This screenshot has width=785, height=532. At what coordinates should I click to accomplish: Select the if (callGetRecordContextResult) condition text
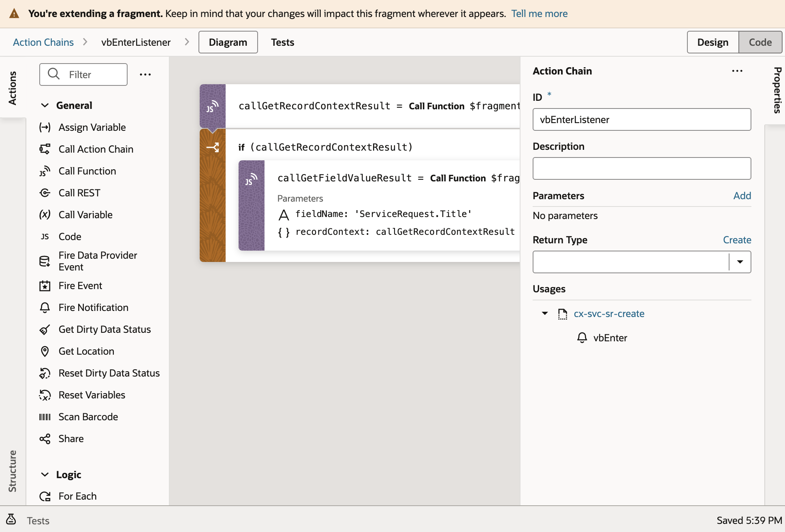click(x=325, y=147)
